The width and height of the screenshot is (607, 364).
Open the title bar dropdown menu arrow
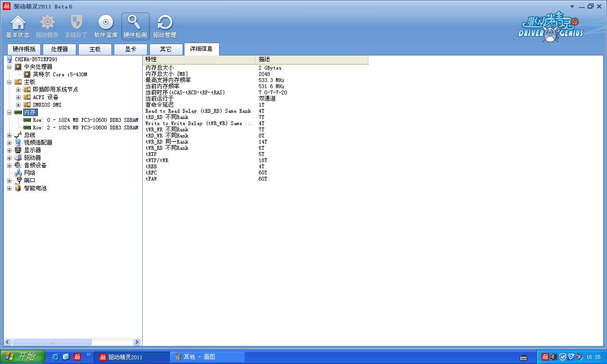(572, 6)
